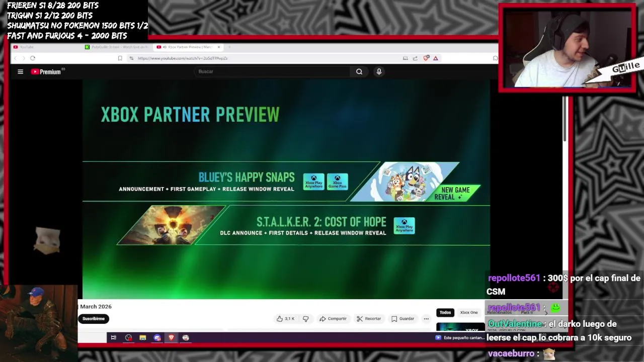Start voice search with microphone icon
This screenshot has height=362, width=644.
379,71
